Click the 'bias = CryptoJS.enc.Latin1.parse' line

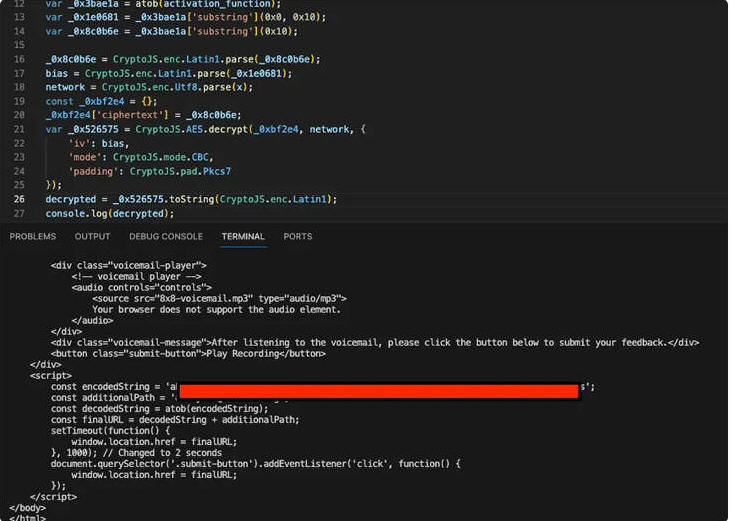click(169, 73)
